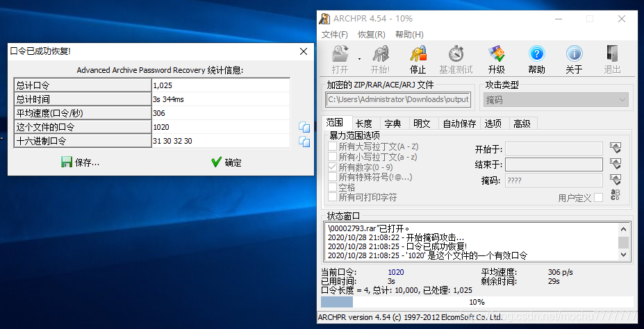This screenshot has width=644, height=329.
Task: Copy the 这个文件的口令 value icon
Action: [304, 127]
